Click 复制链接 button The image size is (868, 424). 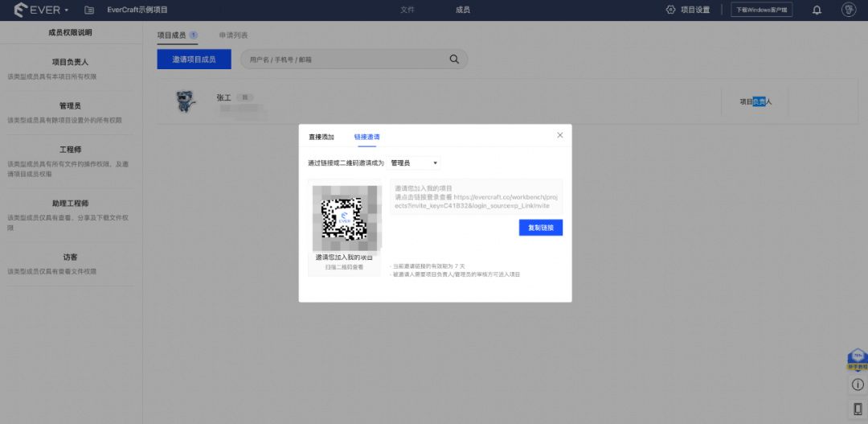tap(541, 228)
